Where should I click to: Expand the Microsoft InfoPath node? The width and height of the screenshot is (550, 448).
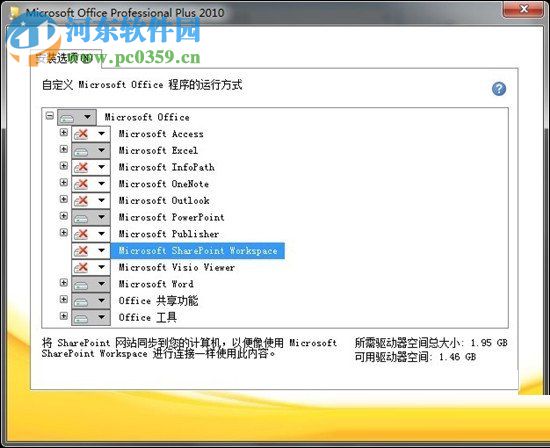pyautogui.click(x=63, y=166)
